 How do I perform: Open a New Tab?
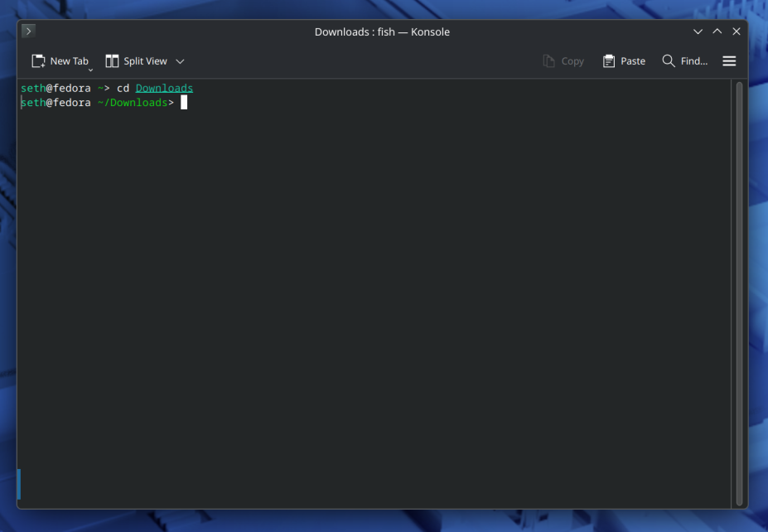tap(60, 61)
